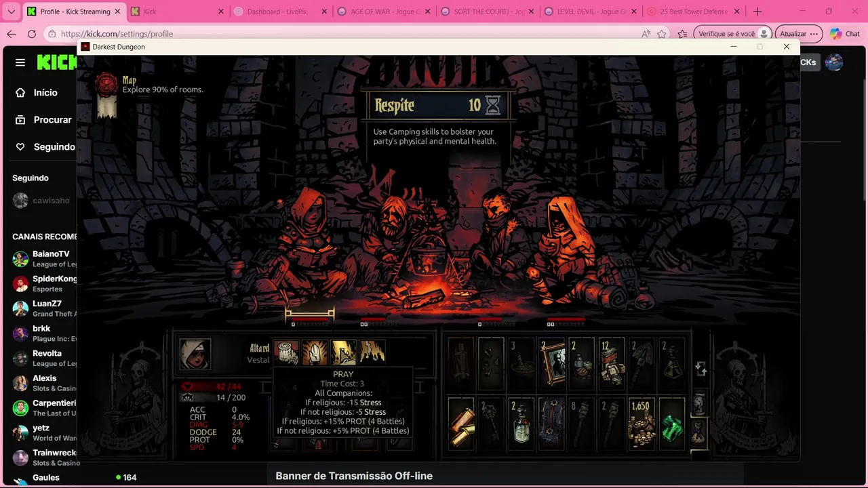Select the gold bars item in inventory
This screenshot has width=868, height=488.
pyautogui.click(x=461, y=424)
